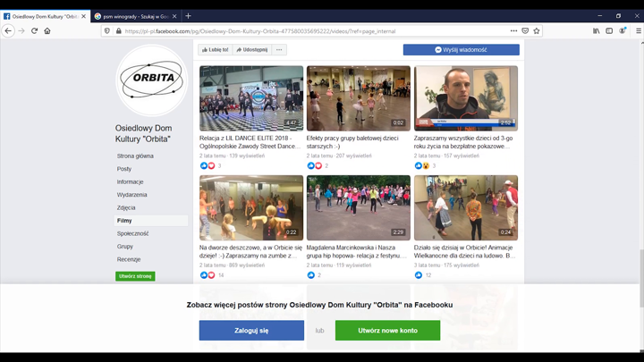The image size is (644, 362).
Task: Click green Utwórz nowe konto button
Action: tap(387, 330)
